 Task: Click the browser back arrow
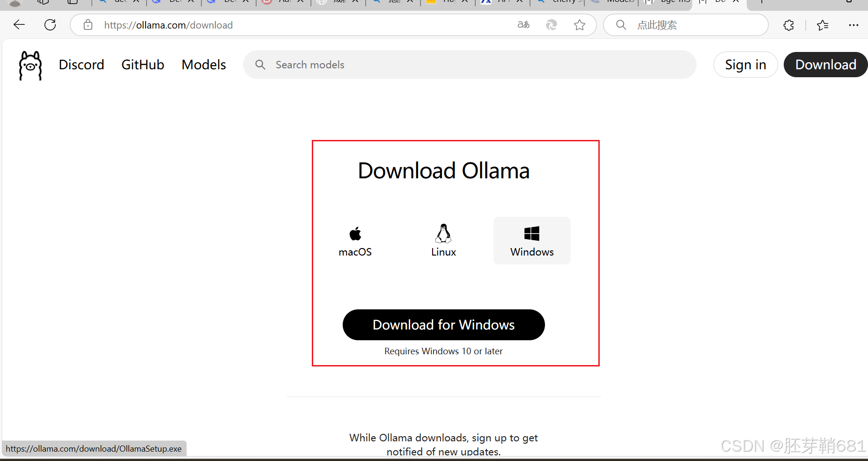tap(19, 25)
